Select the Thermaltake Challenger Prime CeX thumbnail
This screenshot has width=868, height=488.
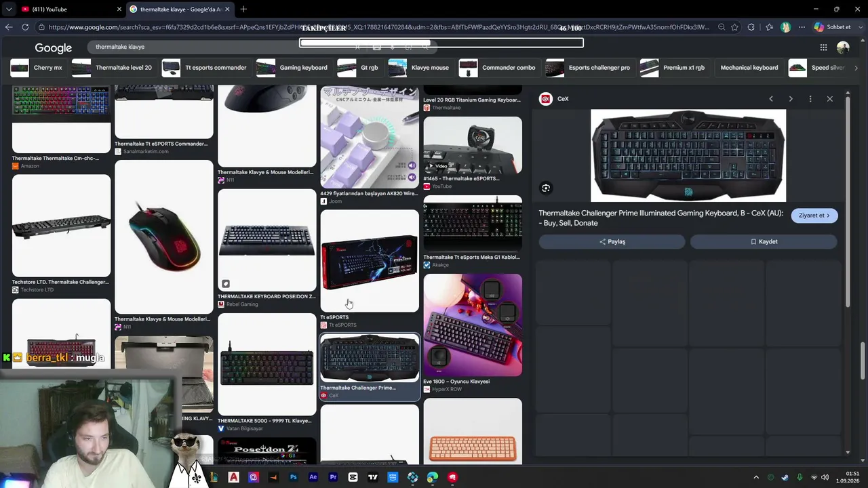pyautogui.click(x=370, y=358)
